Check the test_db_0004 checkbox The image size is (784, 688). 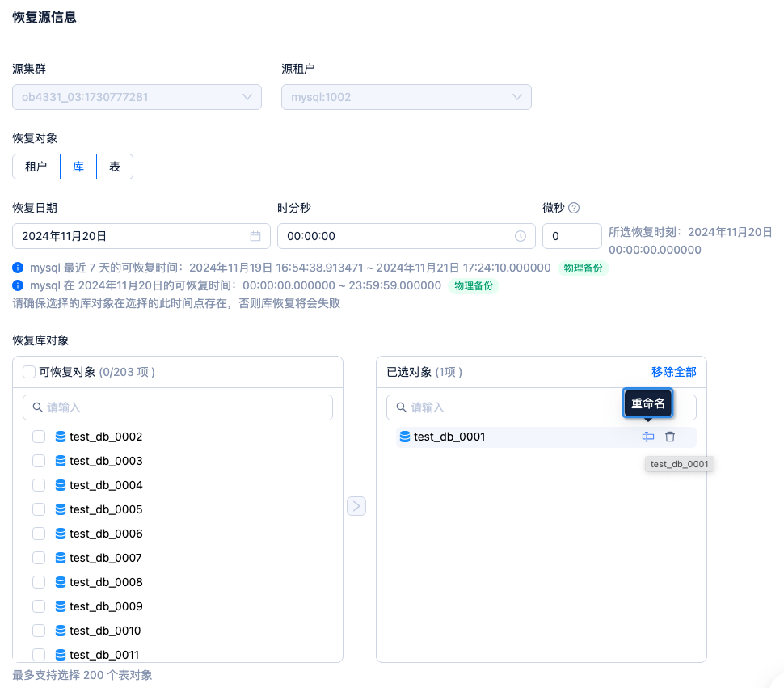39,485
